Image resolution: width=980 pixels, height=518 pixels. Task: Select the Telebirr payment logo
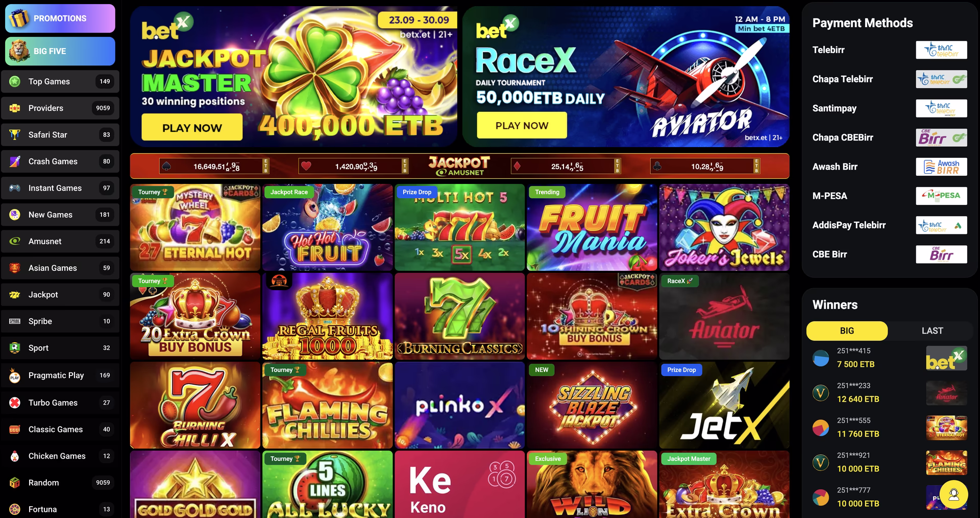(941, 50)
